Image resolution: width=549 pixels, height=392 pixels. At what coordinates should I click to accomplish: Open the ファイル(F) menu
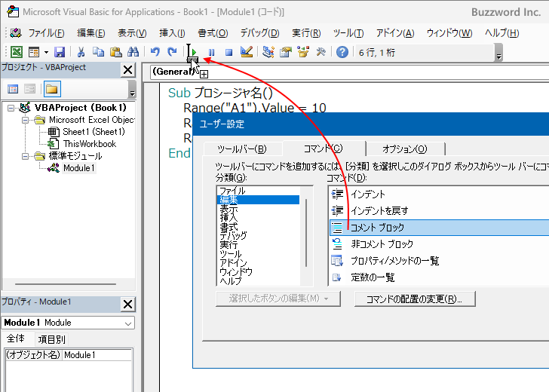click(46, 33)
